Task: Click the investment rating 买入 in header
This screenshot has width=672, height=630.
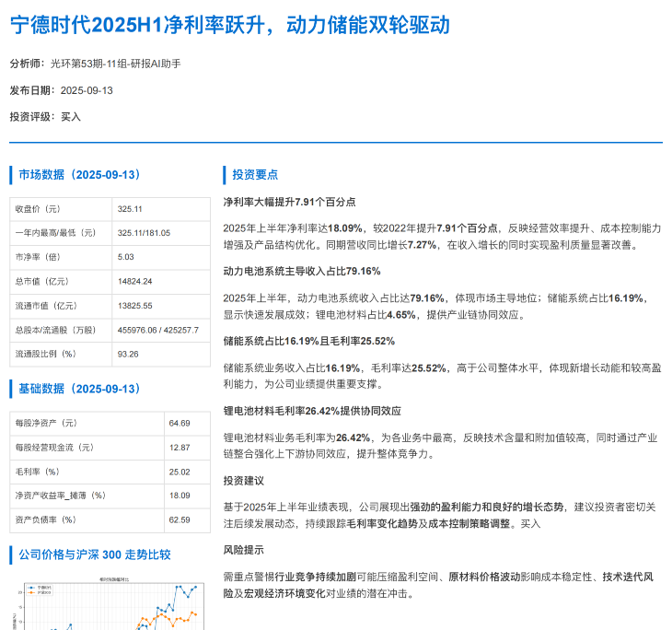Action: point(71,117)
